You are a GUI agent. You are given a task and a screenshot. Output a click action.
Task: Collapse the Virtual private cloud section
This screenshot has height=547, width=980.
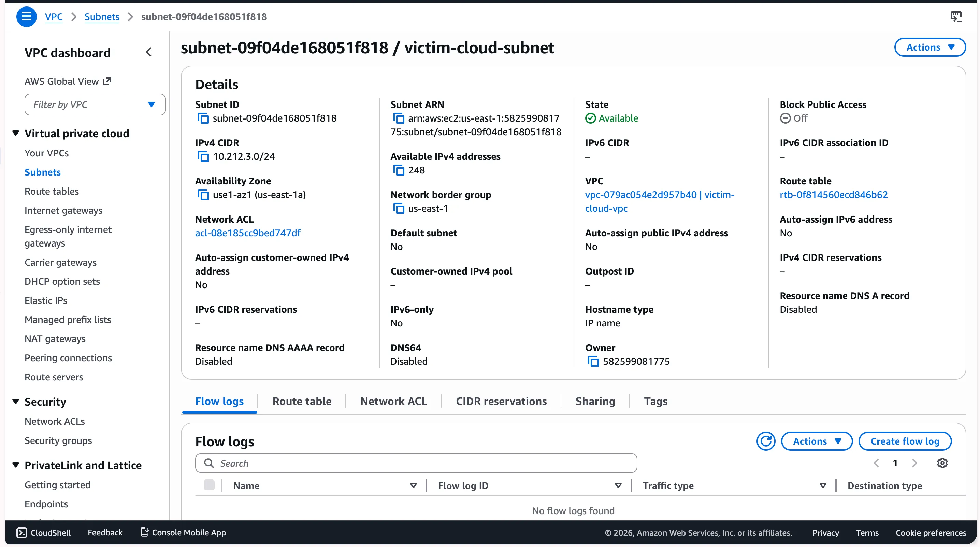(16, 133)
